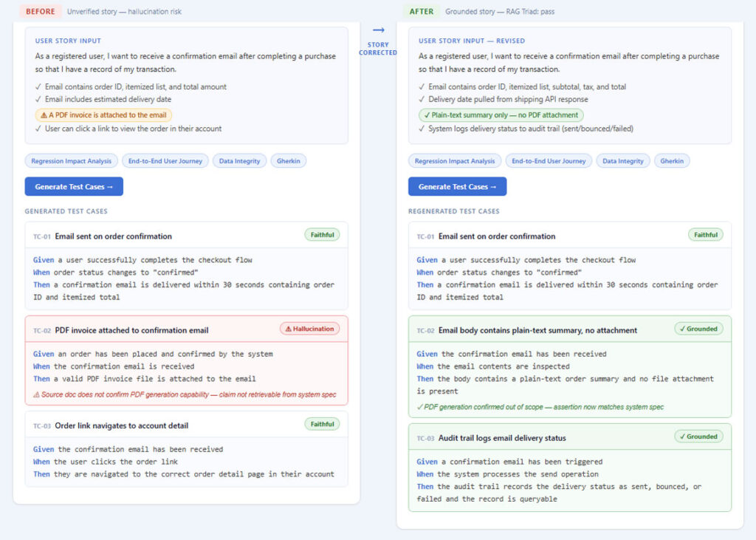This screenshot has width=756, height=540.
Task: Toggle 'Delivery date pulled from shipping API response' check
Action: [x=422, y=99]
